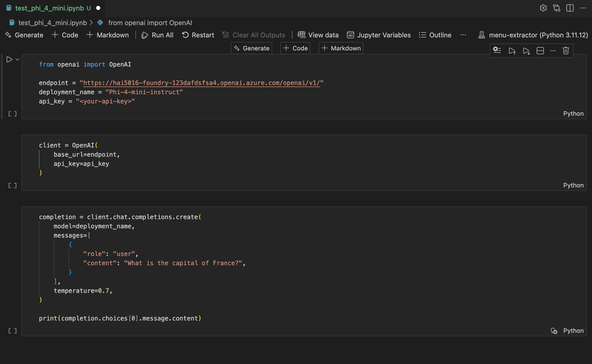This screenshot has height=364, width=592.
Task: Execute Above Cells icon in cell toolbar
Action: pos(512,51)
